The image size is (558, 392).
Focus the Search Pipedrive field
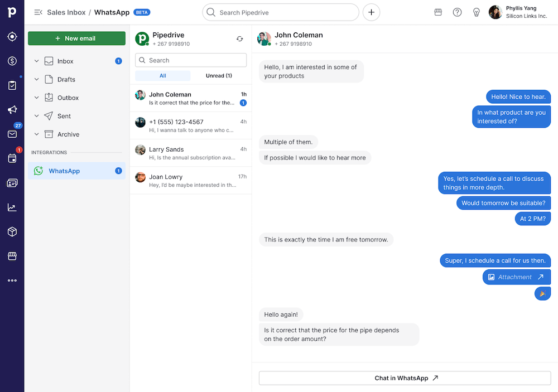click(281, 12)
